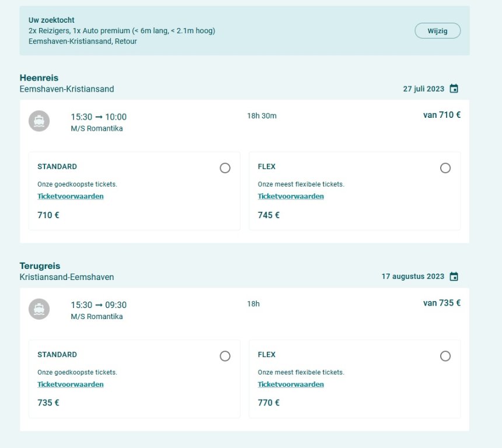Click the 'van 710 €' outbound price

coord(442,115)
